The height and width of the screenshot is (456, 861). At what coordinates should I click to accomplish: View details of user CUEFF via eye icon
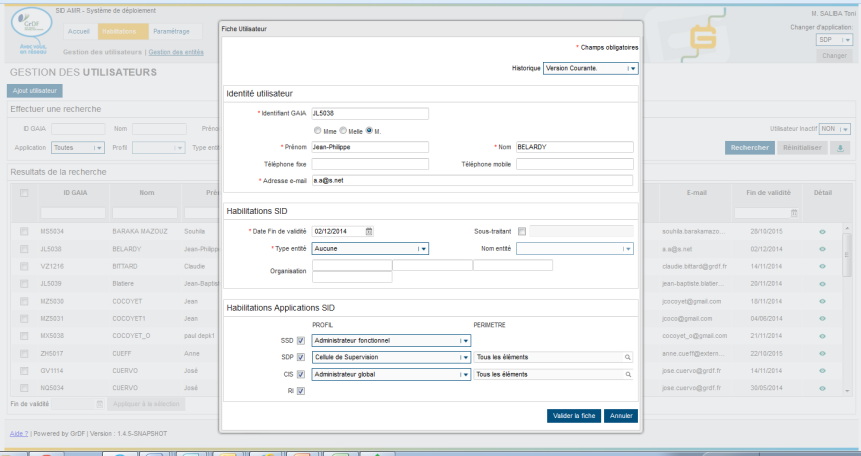pos(822,354)
